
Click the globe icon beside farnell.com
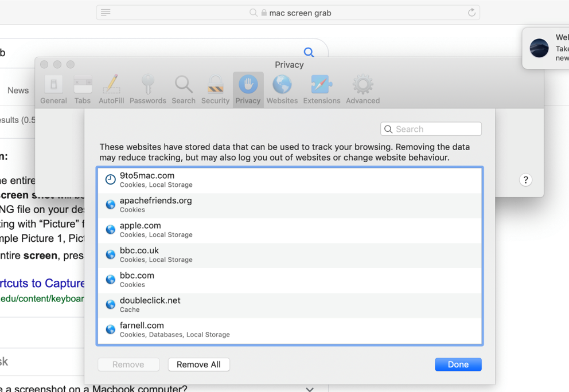point(110,330)
